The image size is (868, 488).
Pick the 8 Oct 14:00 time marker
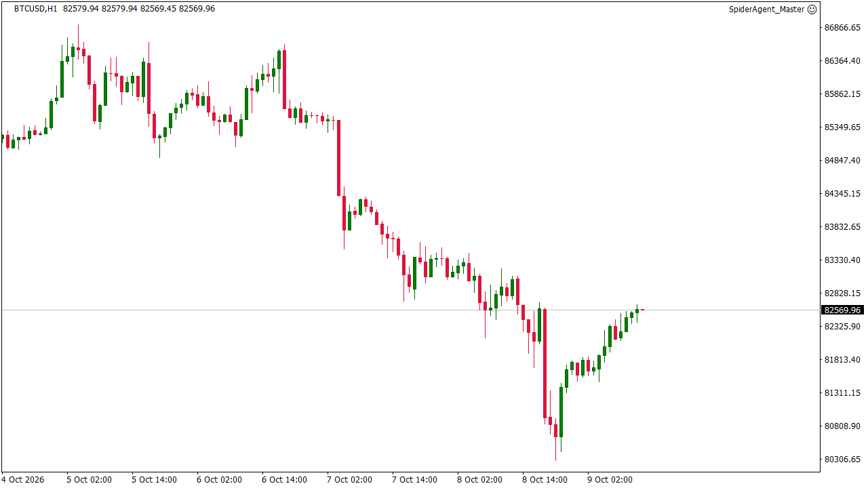545,480
